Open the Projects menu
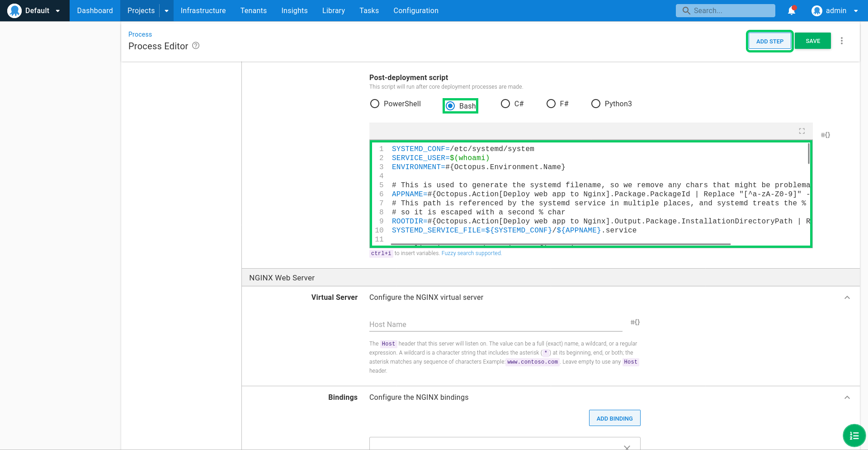Viewport: 868px width, 450px height. pyautogui.click(x=141, y=10)
